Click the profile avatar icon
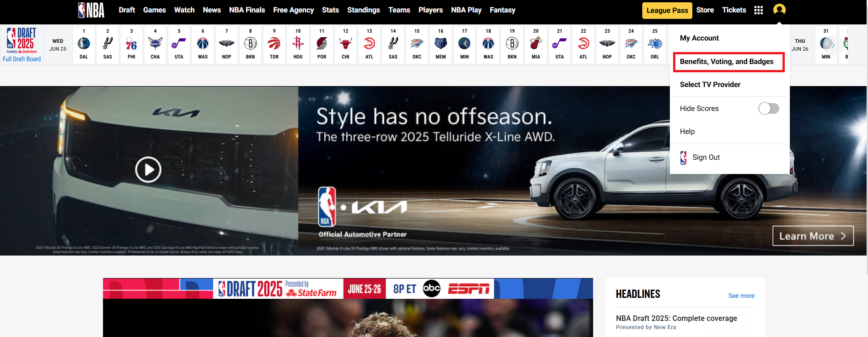Viewport: 868px width, 337px height. tap(779, 10)
